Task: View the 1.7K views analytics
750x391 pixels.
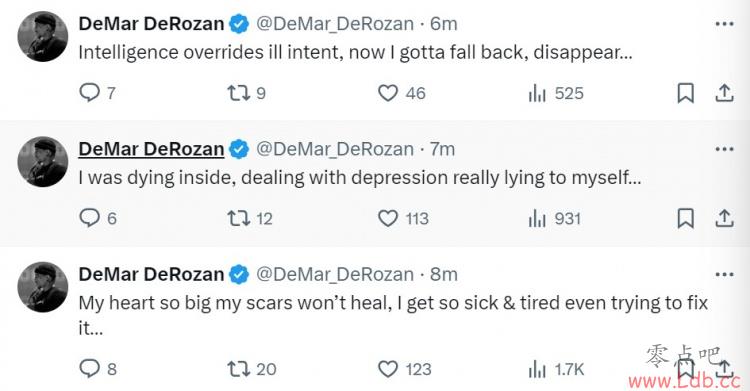Action: coord(556,369)
